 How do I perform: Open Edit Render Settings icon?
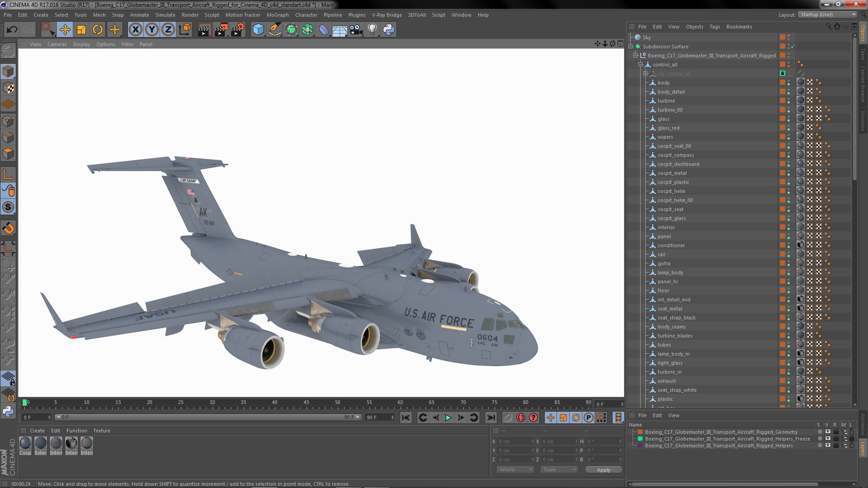[238, 30]
